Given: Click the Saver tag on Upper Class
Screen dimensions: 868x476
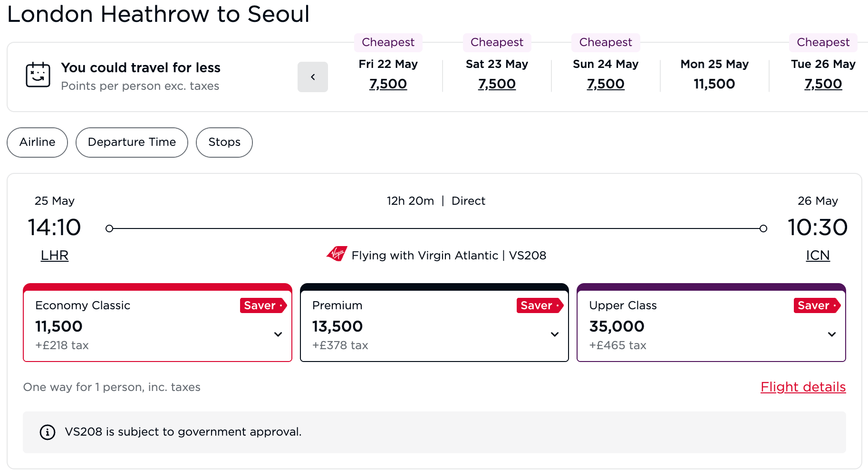Looking at the screenshot, I should click(817, 305).
